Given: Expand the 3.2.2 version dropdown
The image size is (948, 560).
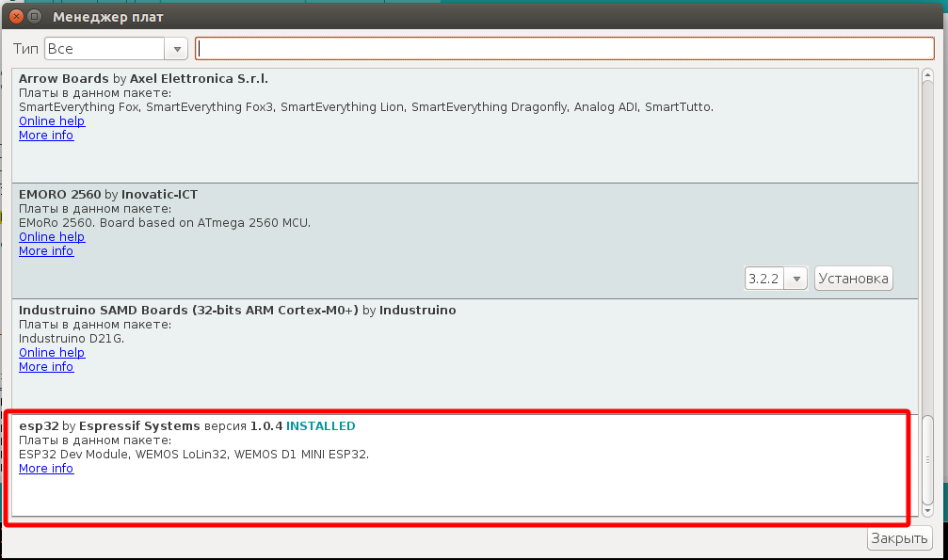Looking at the screenshot, I should coord(776,279).
